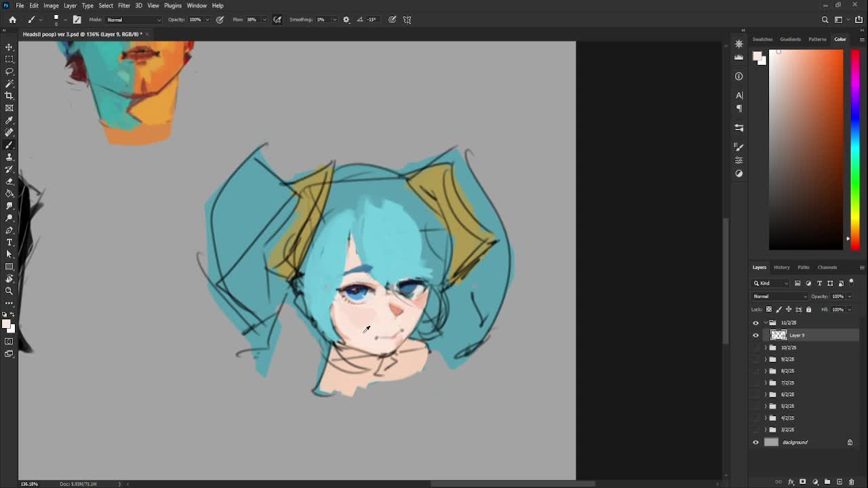Select the Dodge tool

pyautogui.click(x=9, y=218)
